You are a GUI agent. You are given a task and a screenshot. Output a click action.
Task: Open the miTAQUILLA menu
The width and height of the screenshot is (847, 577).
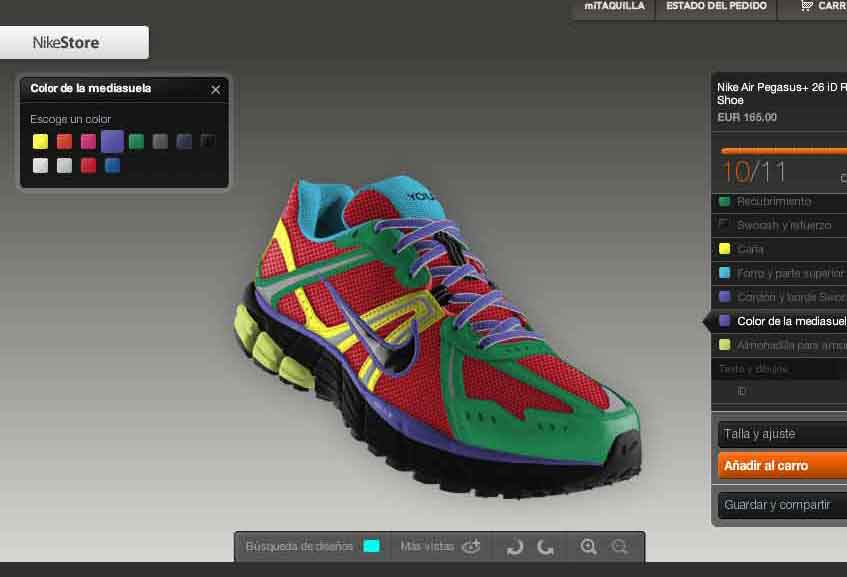click(612, 7)
